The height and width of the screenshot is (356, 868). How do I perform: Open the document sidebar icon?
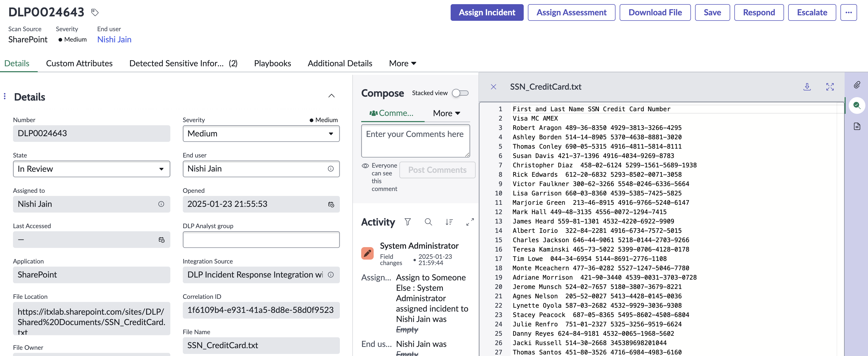pos(857,126)
